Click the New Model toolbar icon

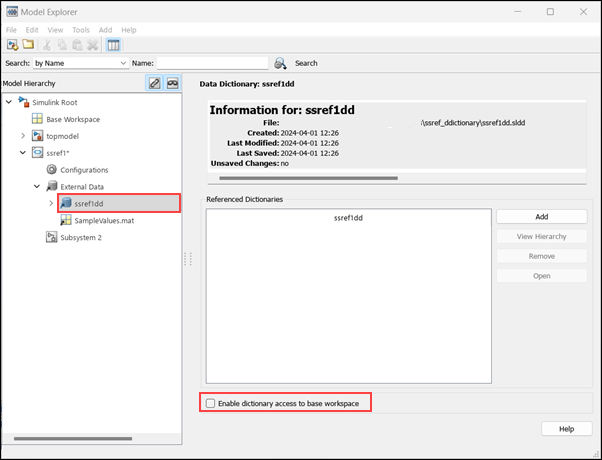pyautogui.click(x=12, y=45)
